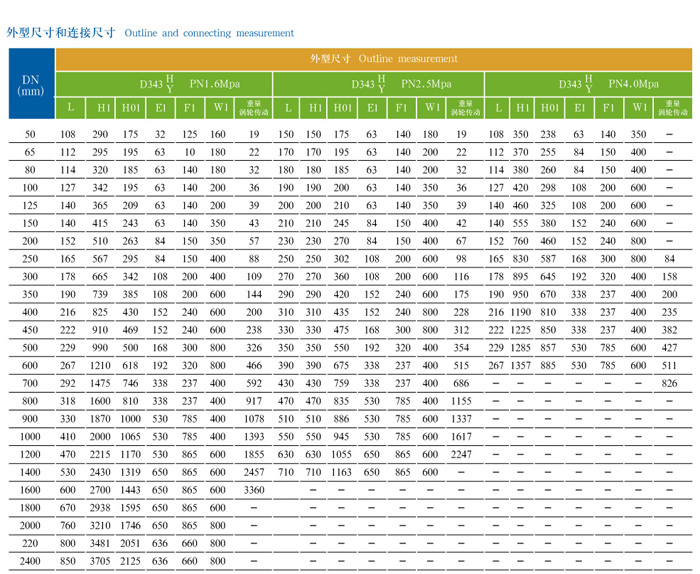This screenshot has height=574, width=700.
Task: Click value 1357 in the 600 row
Action: (x=521, y=365)
